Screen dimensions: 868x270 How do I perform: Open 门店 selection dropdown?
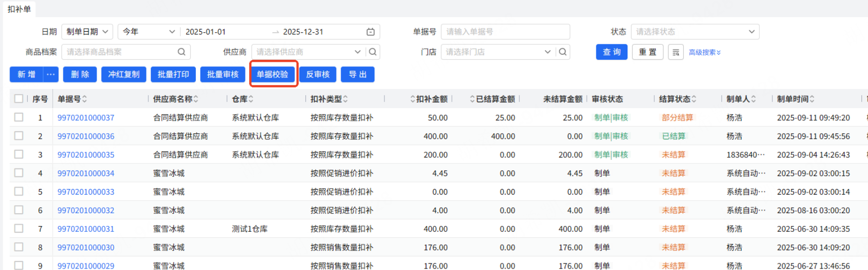pos(498,52)
